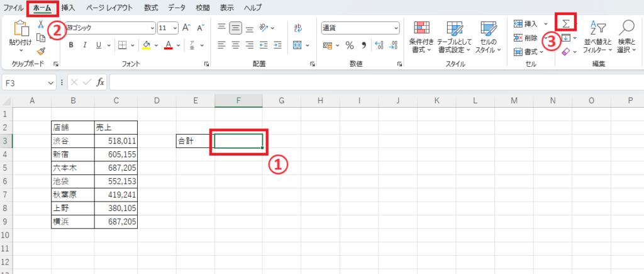Screen dimensions: 644x274
Task: Switch to the 挿入 tab
Action: (69, 8)
